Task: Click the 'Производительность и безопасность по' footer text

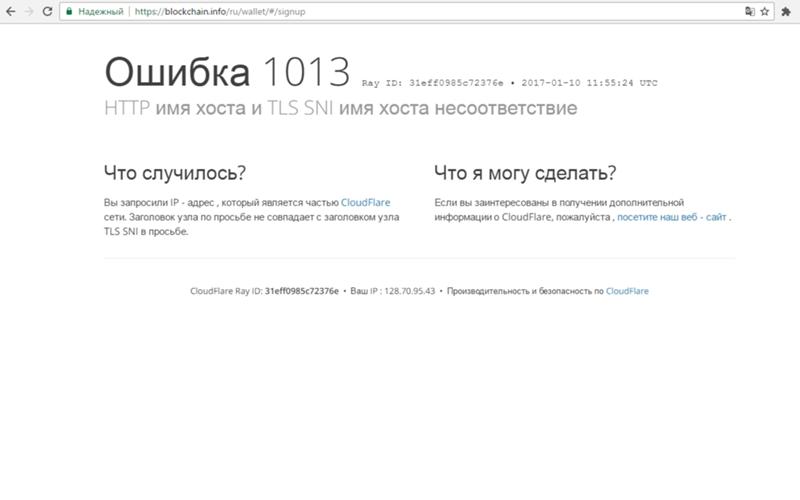Action: (x=525, y=291)
